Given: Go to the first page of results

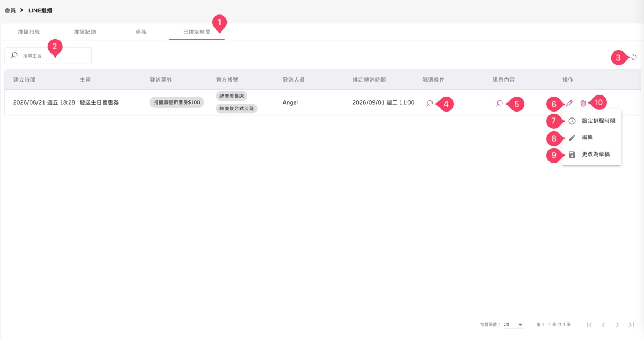Looking at the screenshot, I should pyautogui.click(x=589, y=325).
